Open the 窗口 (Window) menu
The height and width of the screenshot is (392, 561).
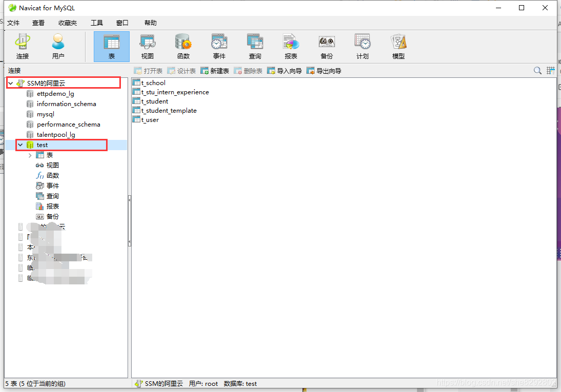pos(122,23)
